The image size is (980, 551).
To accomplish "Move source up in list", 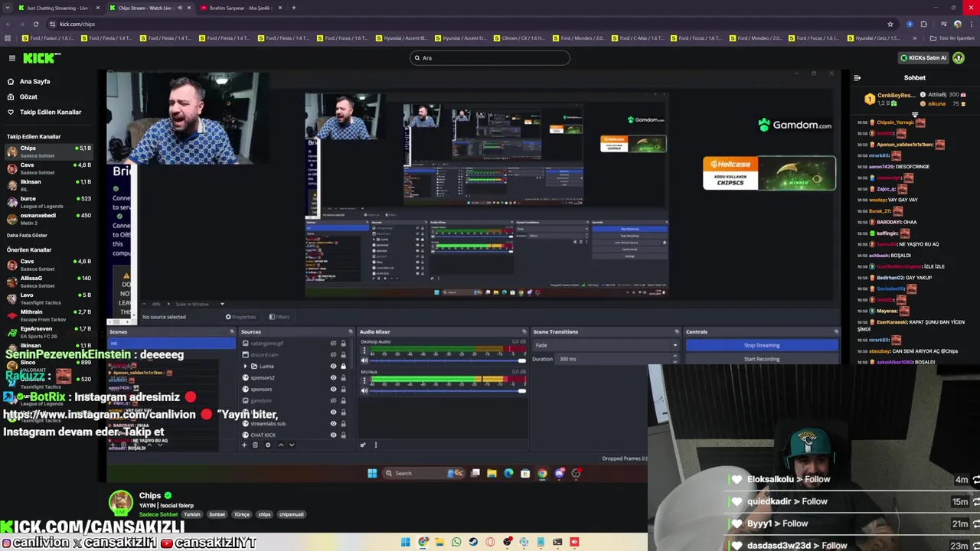I will (x=280, y=445).
